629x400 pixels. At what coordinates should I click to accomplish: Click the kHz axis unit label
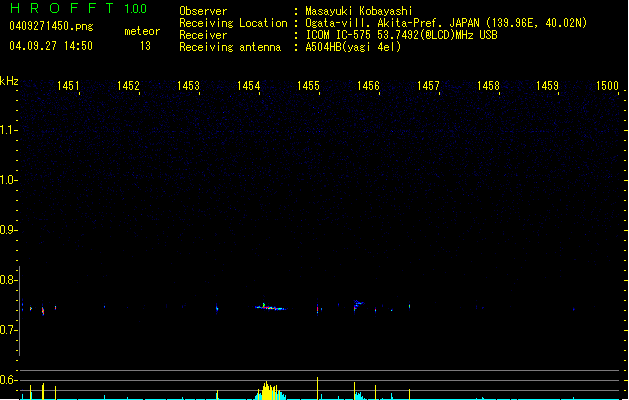pyautogui.click(x=9, y=81)
